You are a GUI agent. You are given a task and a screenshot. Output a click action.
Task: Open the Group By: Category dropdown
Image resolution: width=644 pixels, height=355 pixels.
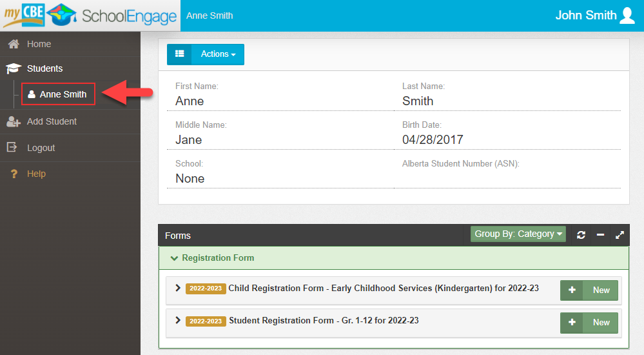[518, 234]
